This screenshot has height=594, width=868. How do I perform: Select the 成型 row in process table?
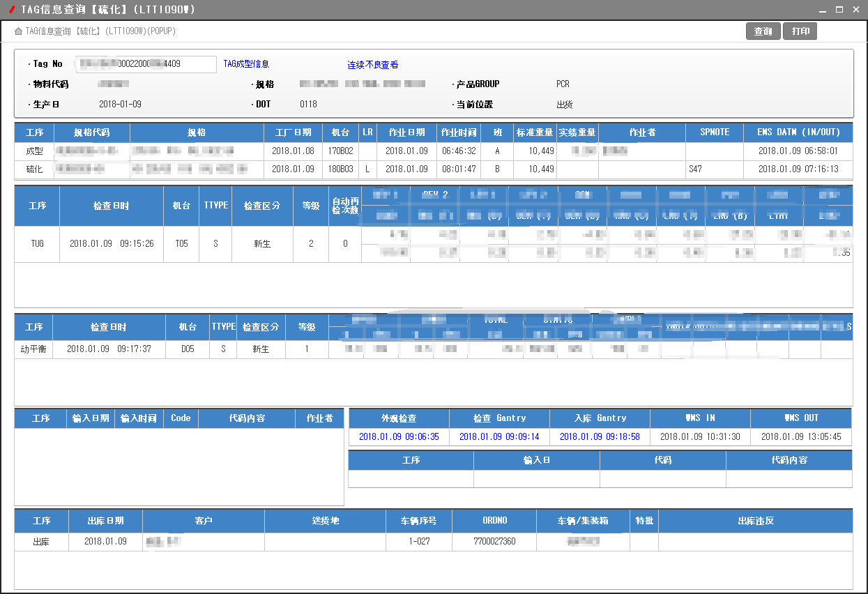[x=34, y=151]
